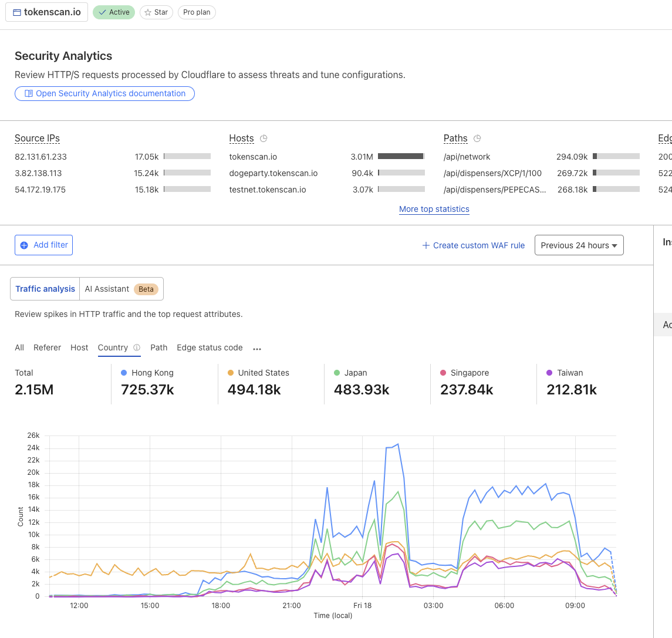The height and width of the screenshot is (638, 672).
Task: Click the /api/dispensers/XCP/1/100 path
Action: click(492, 173)
